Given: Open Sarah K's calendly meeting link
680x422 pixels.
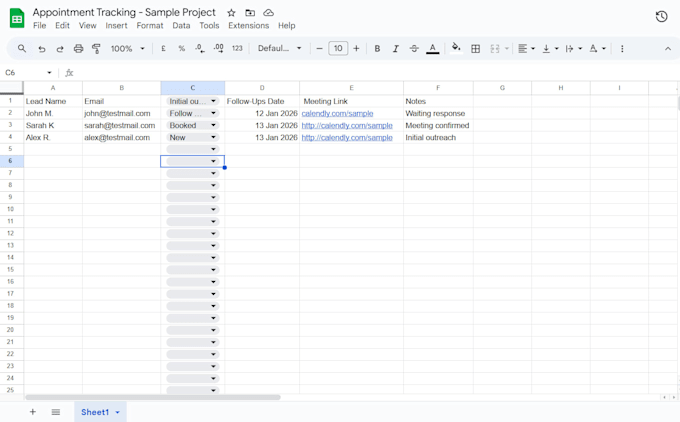Looking at the screenshot, I should tap(347, 125).
